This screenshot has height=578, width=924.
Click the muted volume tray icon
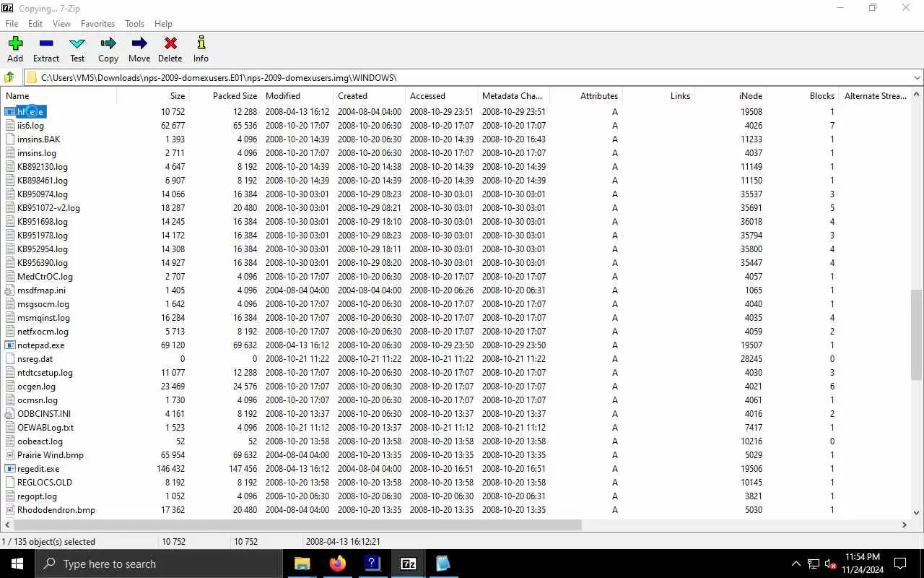pos(831,564)
